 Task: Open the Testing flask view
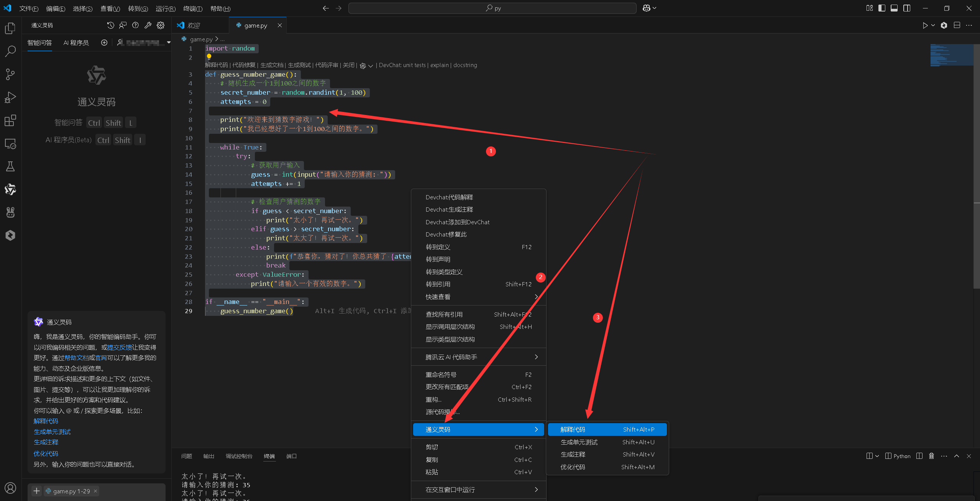(10, 166)
